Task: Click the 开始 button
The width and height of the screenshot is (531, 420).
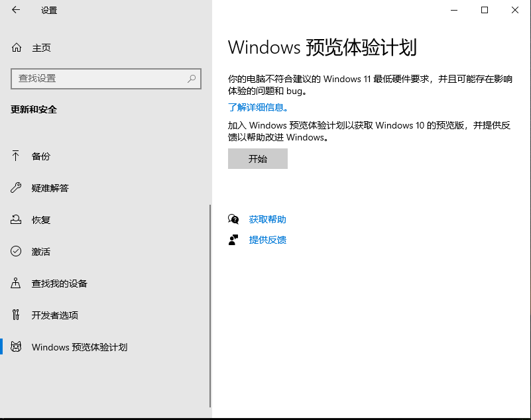Action: 258,159
